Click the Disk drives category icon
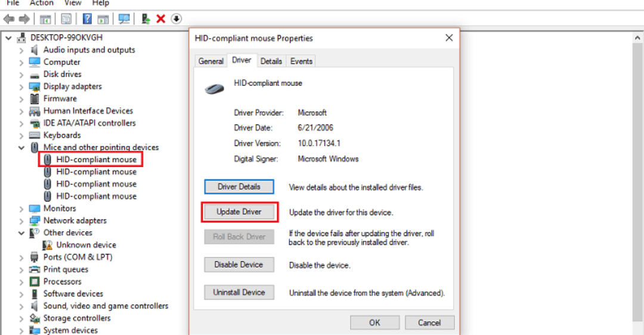The image size is (644, 335). [35, 75]
